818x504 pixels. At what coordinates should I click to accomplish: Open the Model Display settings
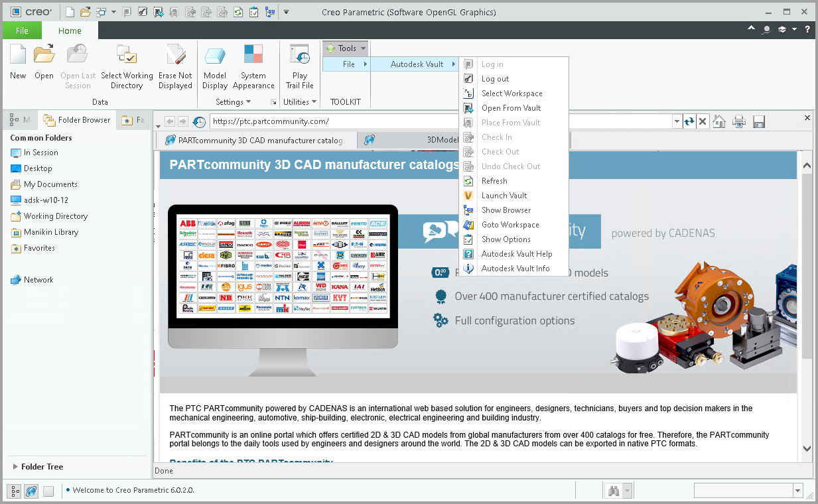[215, 66]
